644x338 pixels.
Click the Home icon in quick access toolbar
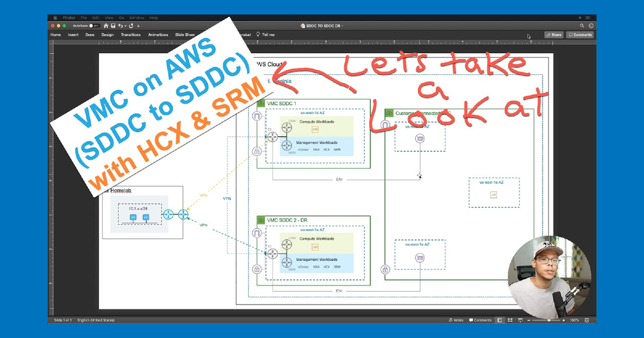pyautogui.click(x=106, y=26)
